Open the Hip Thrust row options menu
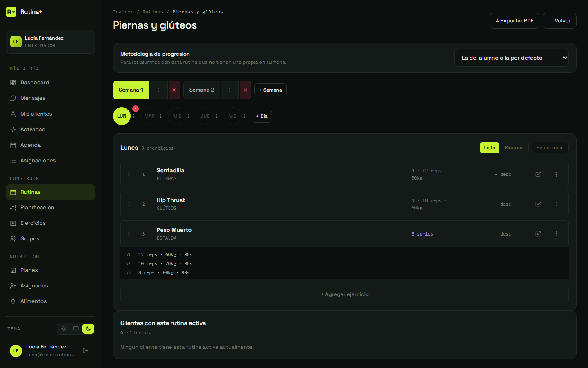 tap(556, 204)
